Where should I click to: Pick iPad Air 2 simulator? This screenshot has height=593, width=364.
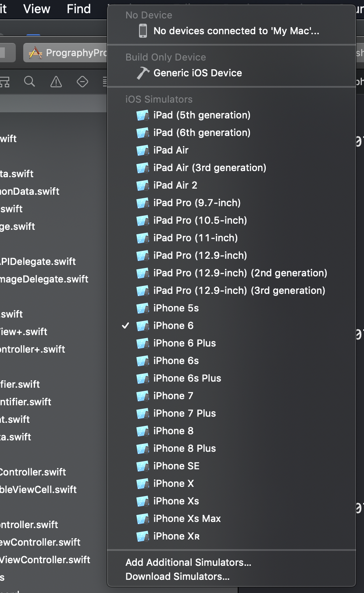[x=231, y=185]
